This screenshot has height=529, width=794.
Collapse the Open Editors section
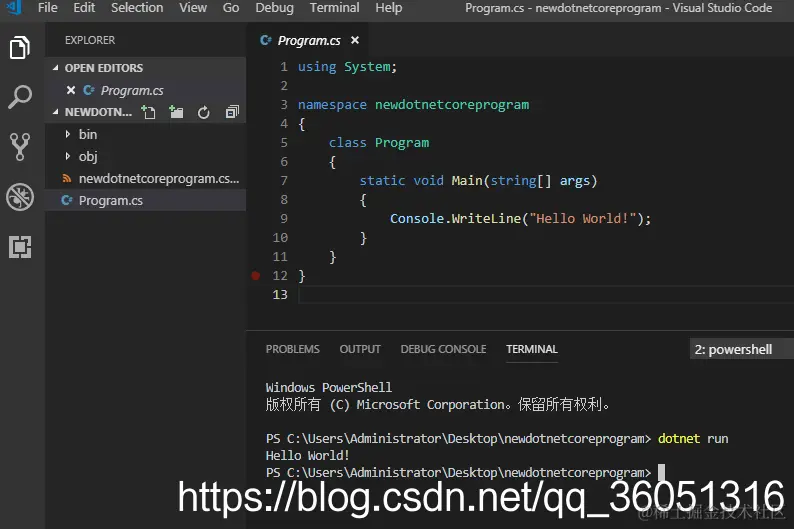tap(56, 68)
